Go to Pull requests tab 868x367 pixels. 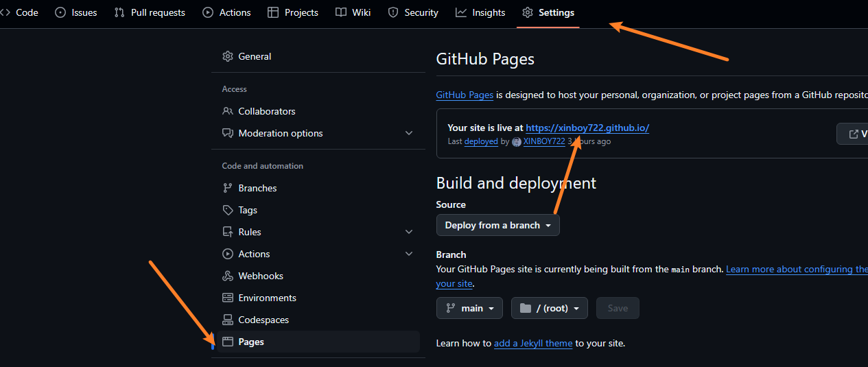[x=150, y=12]
